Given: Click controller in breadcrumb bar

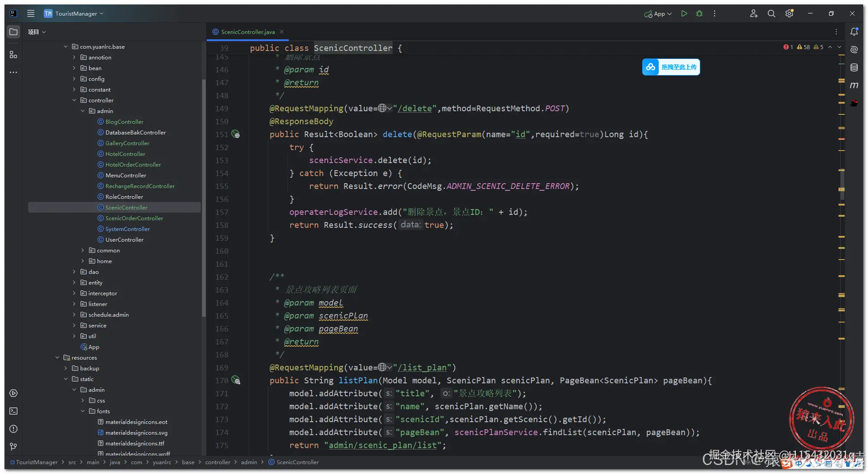Looking at the screenshot, I should pyautogui.click(x=218, y=462).
